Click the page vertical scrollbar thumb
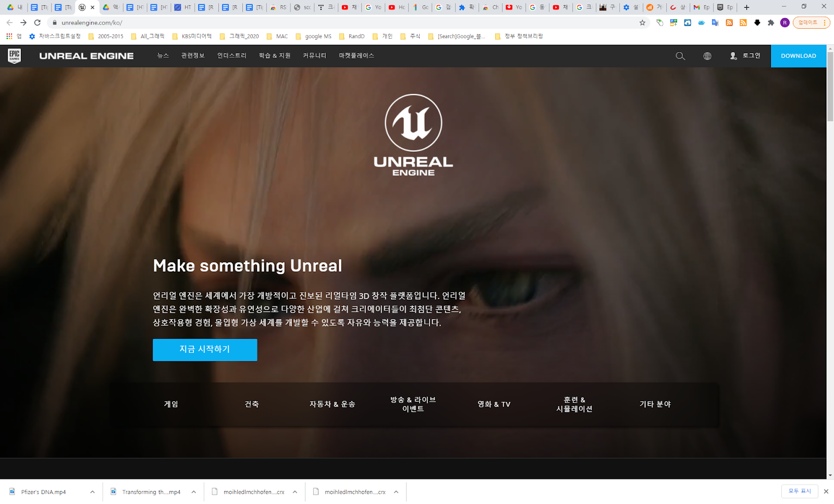Screen dimensions: 834x504 pyautogui.click(x=830, y=87)
